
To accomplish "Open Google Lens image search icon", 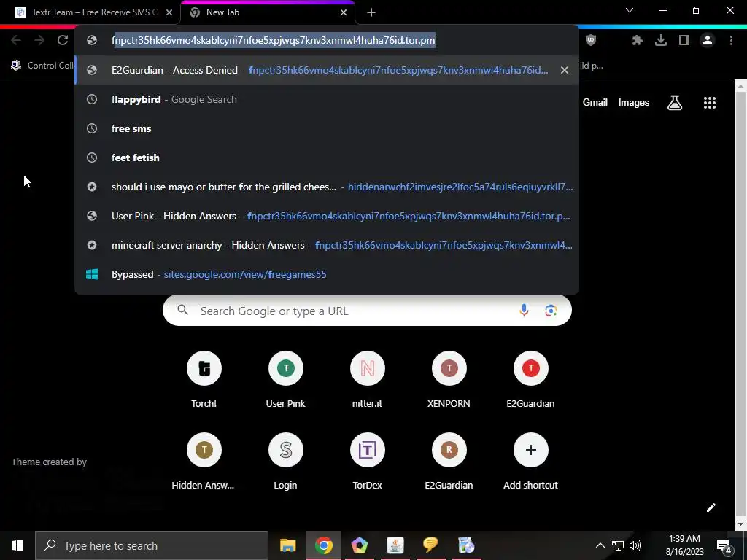I will [x=551, y=311].
